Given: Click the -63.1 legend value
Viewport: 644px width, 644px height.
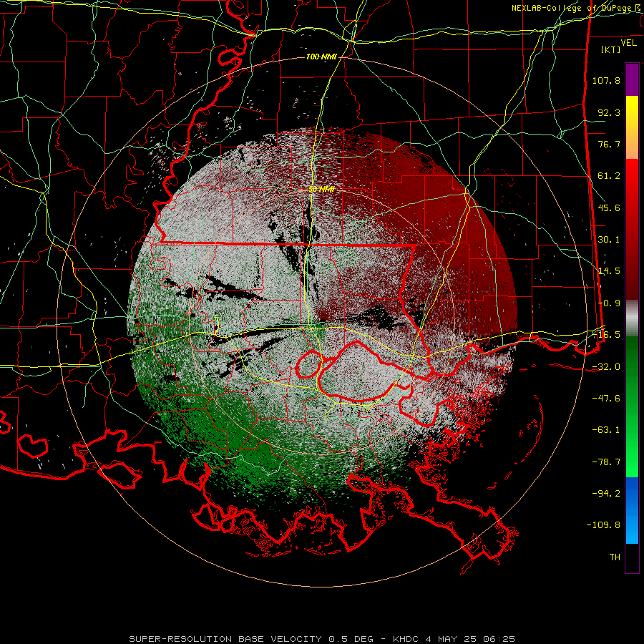Looking at the screenshot, I should pyautogui.click(x=606, y=430).
